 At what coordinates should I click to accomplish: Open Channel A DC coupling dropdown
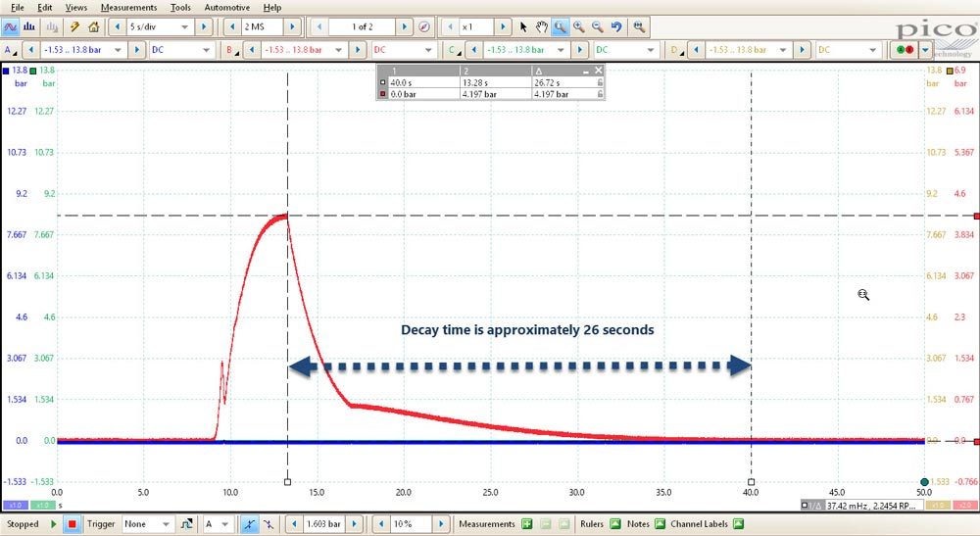[x=181, y=49]
